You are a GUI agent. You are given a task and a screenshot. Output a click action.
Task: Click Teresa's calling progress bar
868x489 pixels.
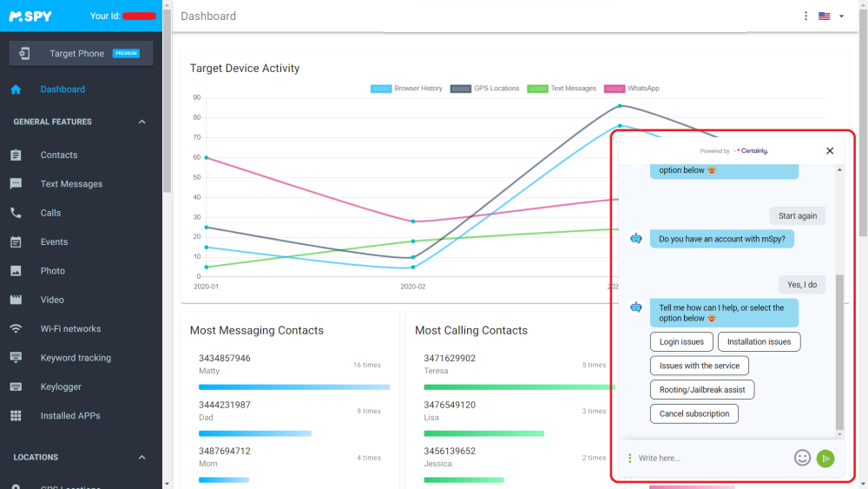click(x=520, y=387)
